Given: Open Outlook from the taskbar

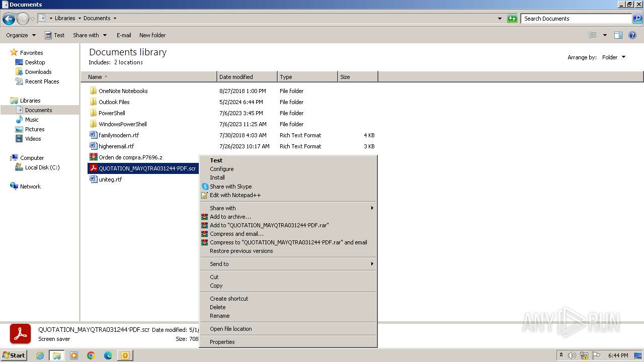Looking at the screenshot, I should click(x=125, y=355).
